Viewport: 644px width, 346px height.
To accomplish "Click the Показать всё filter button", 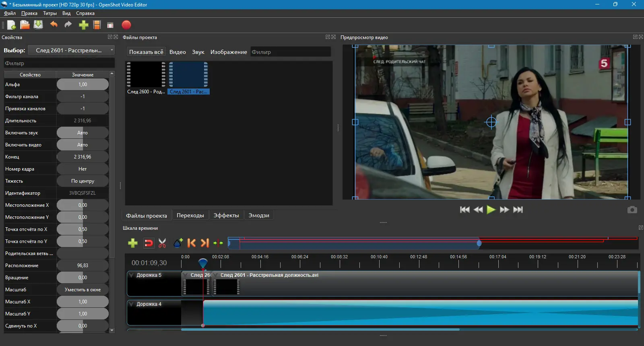I will (146, 52).
